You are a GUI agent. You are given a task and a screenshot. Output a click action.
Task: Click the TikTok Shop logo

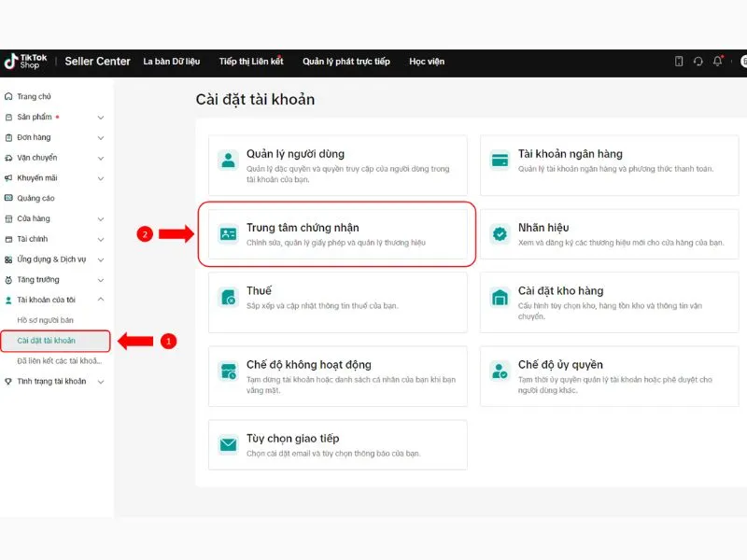pos(25,61)
